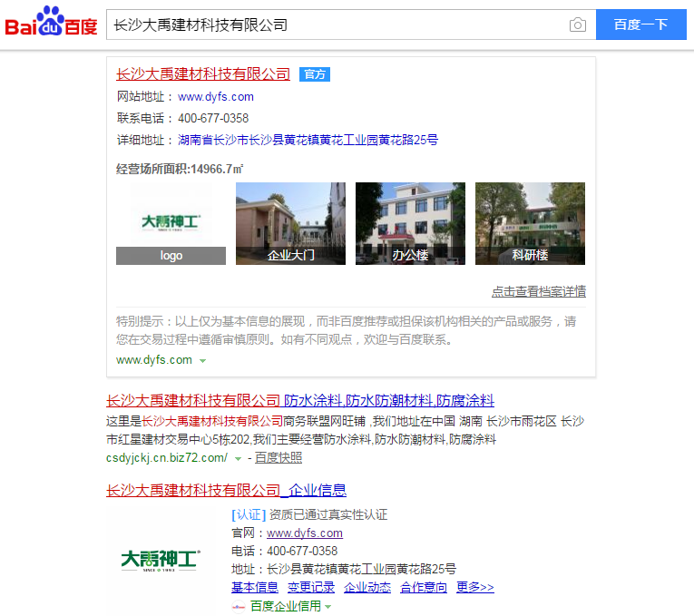Open the 企业大门 photo thumbnail

(x=290, y=223)
